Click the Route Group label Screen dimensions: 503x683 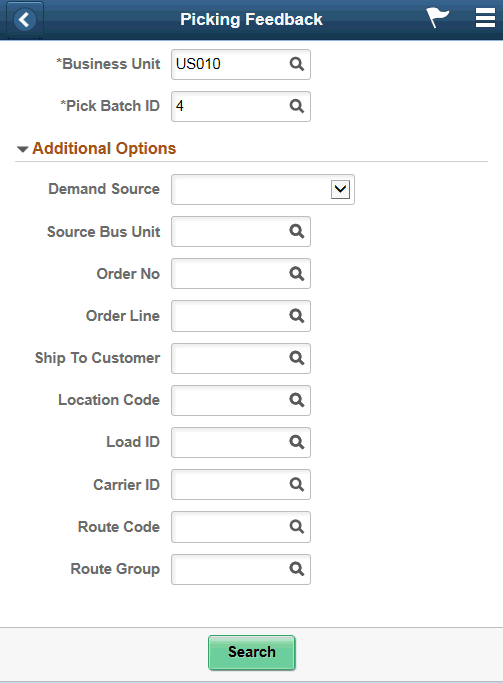(x=115, y=569)
